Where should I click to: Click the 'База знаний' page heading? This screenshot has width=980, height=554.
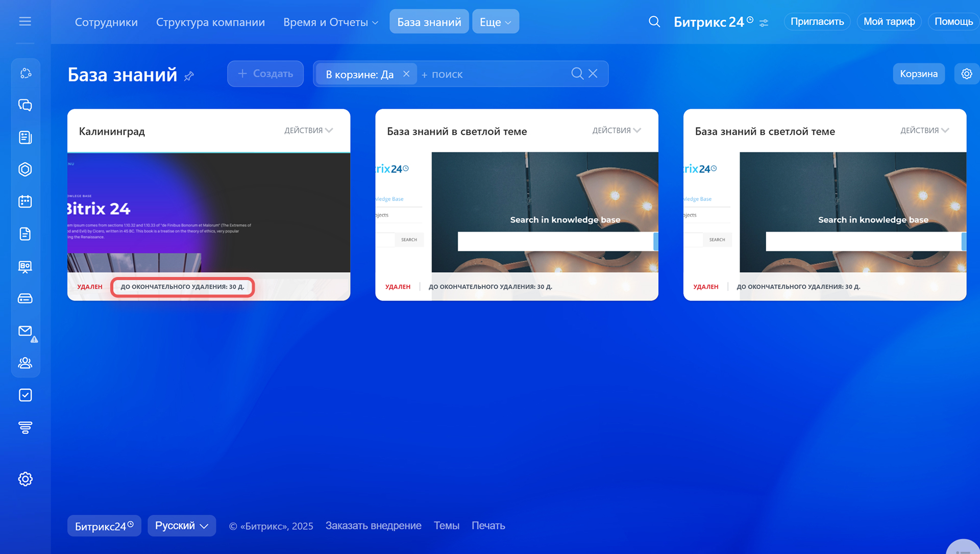122,75
